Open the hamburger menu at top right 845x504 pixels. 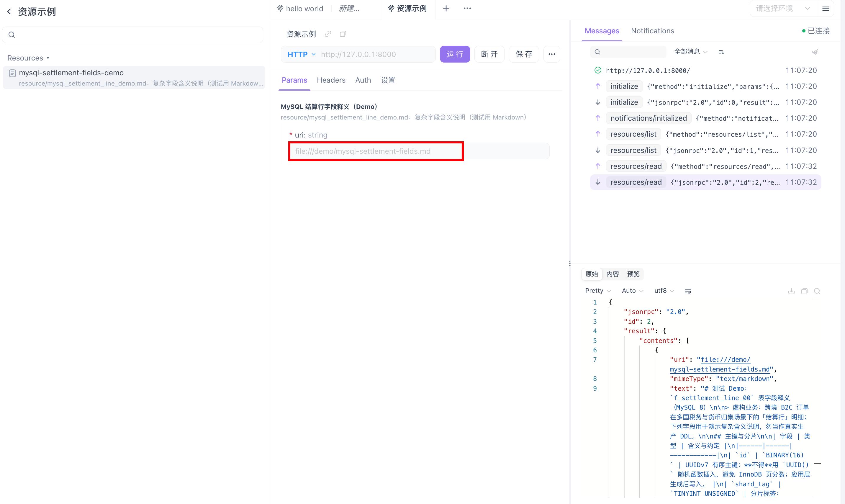pos(826,9)
